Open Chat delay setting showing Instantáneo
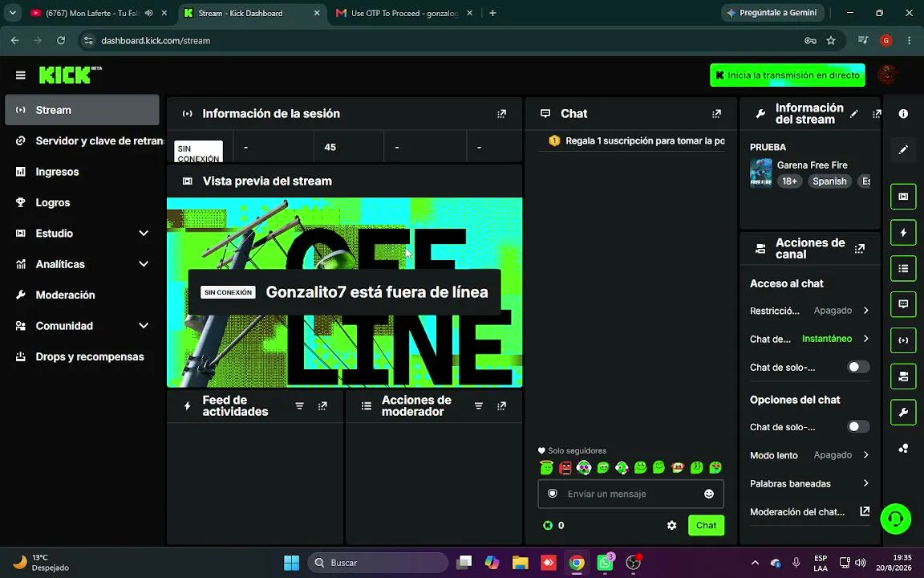Screen dimensions: 924x578 [x=809, y=339]
